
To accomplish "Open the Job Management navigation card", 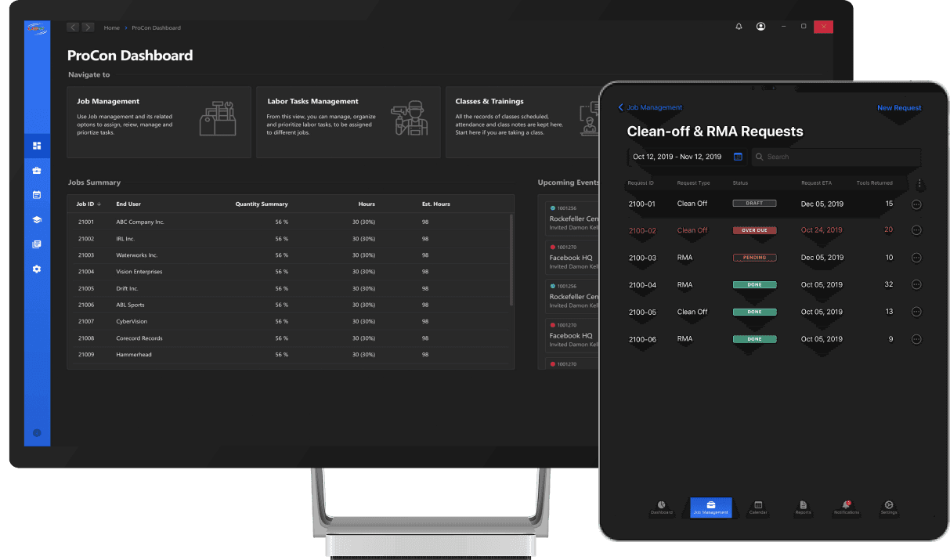I will [x=159, y=122].
